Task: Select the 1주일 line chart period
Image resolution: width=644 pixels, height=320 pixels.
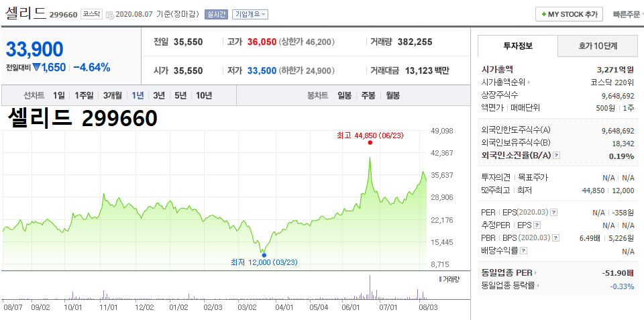Action: (85, 96)
